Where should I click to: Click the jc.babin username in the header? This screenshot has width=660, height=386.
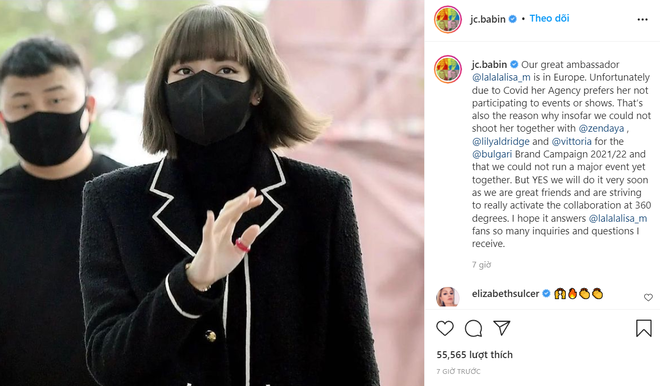[487, 19]
